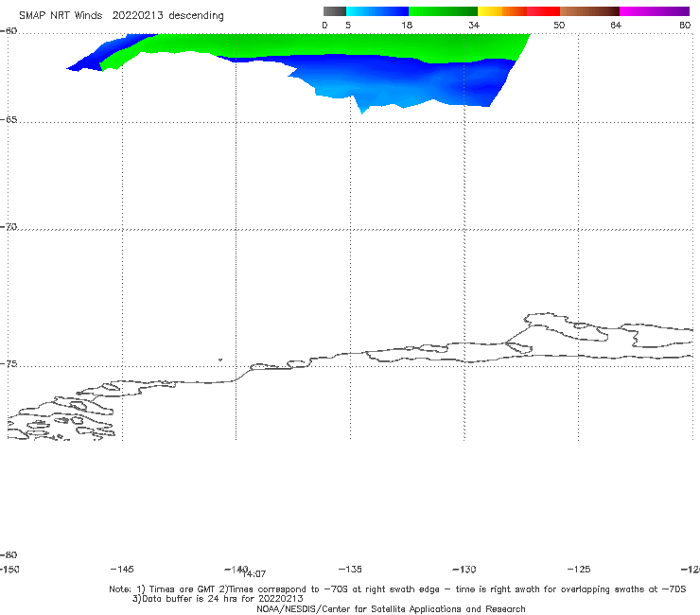
Task: Click the longitude label '-150'
Action: [x=9, y=570]
